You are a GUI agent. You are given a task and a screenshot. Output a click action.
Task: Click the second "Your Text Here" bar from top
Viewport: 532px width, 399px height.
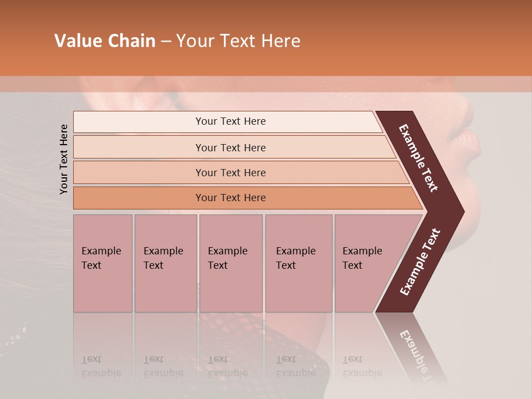[230, 147]
